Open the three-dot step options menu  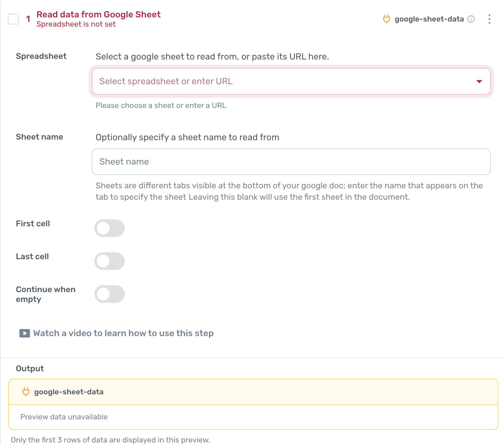point(489,19)
